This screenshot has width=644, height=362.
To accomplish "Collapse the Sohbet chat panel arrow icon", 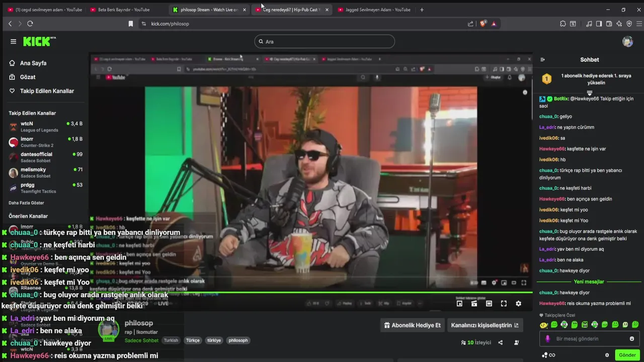I will point(542,59).
